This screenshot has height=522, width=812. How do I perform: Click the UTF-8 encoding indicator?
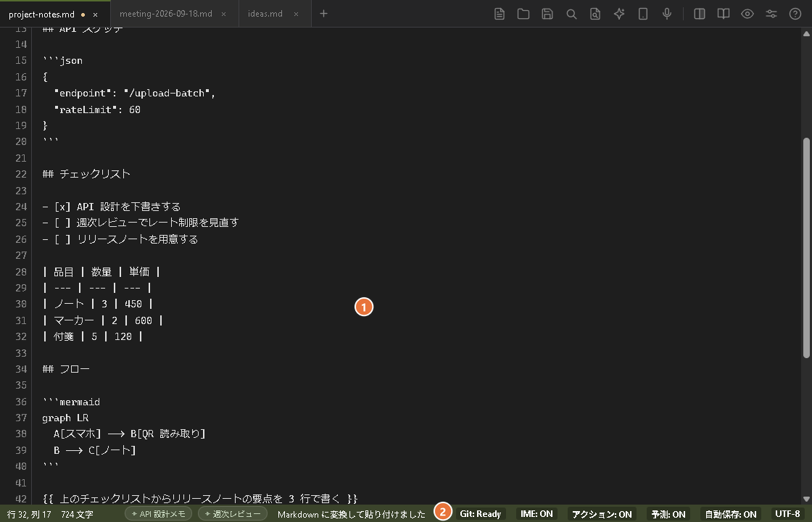(787, 514)
